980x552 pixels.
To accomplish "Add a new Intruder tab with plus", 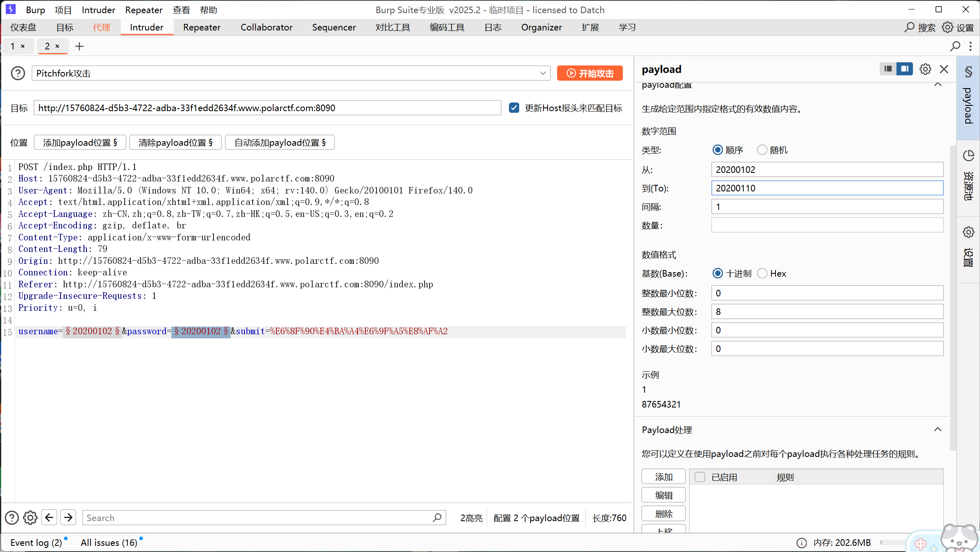I will 79,46.
